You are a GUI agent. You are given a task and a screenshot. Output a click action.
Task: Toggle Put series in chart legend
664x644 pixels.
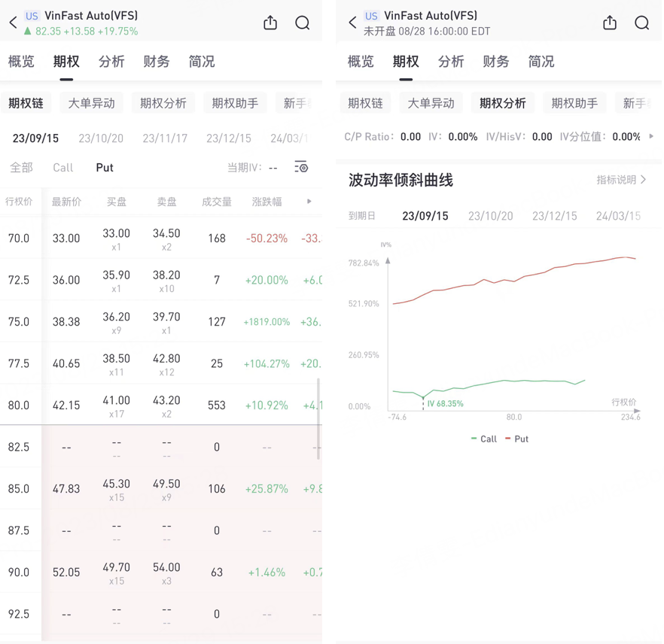click(516, 439)
